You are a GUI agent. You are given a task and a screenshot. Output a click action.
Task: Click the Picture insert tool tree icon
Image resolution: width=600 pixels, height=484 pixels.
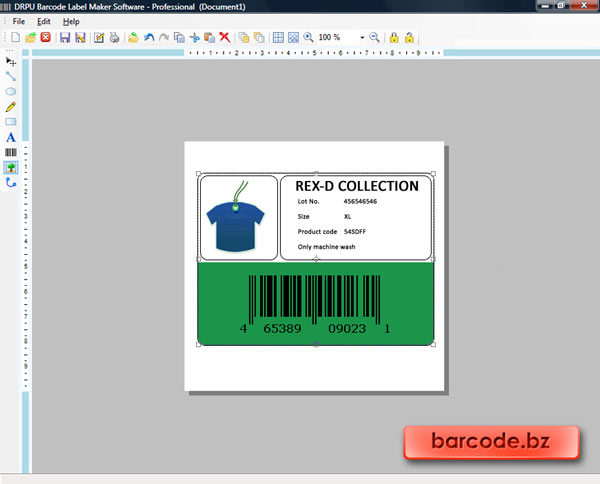(11, 168)
